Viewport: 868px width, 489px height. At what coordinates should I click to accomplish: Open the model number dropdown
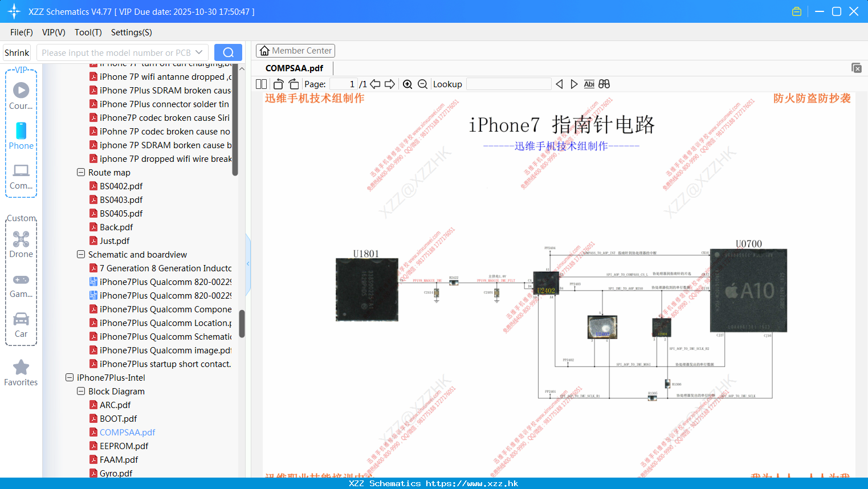coord(199,52)
